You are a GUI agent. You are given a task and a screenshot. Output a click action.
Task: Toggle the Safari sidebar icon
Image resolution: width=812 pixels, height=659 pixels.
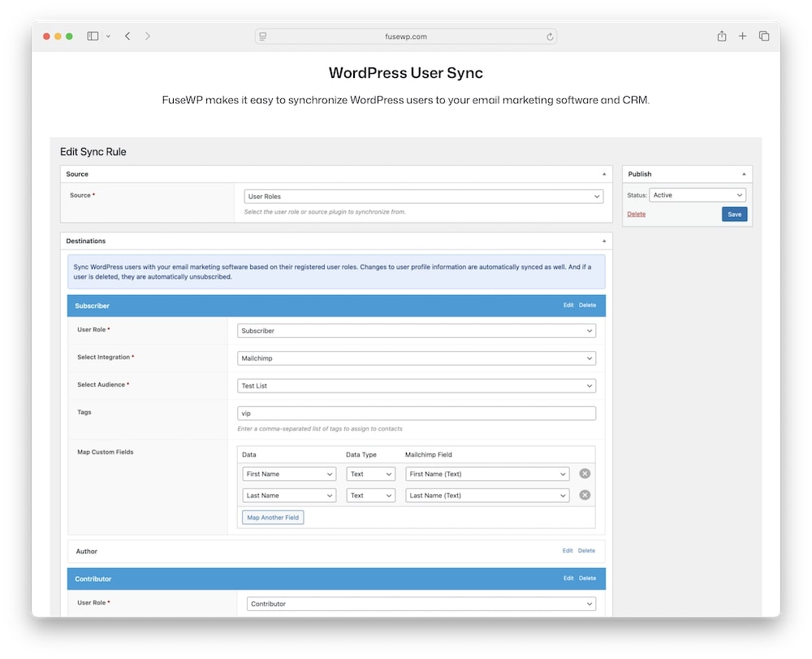(x=93, y=37)
